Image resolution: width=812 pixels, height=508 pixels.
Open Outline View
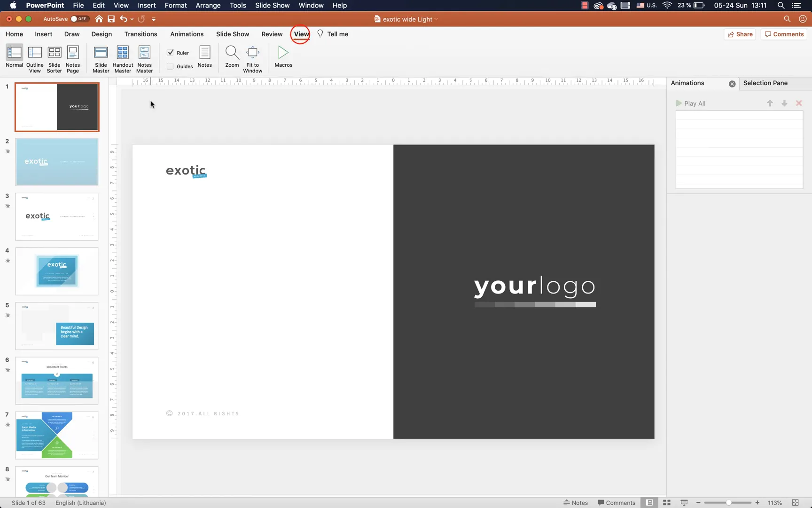(34, 57)
